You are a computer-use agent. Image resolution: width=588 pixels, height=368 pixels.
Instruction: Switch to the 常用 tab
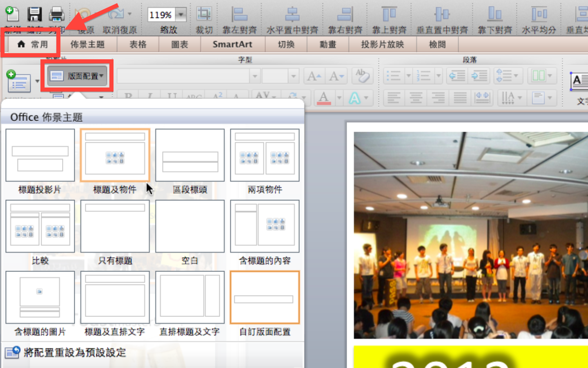pos(32,44)
